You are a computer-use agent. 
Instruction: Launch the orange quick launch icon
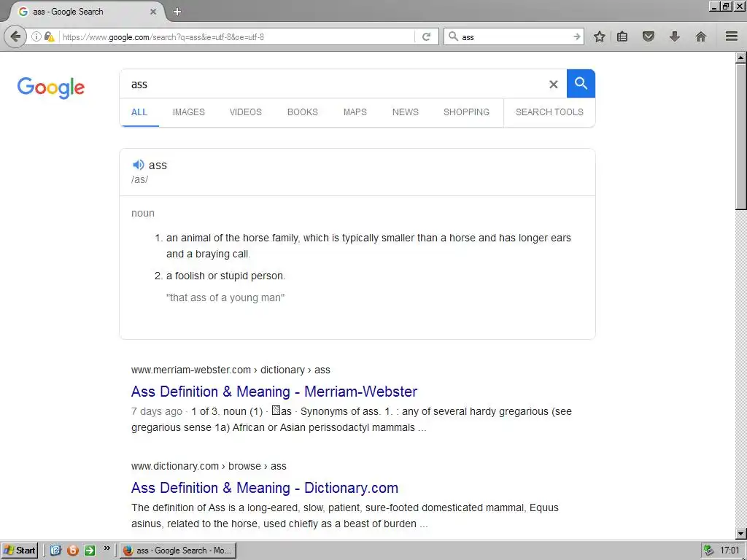coord(72,551)
